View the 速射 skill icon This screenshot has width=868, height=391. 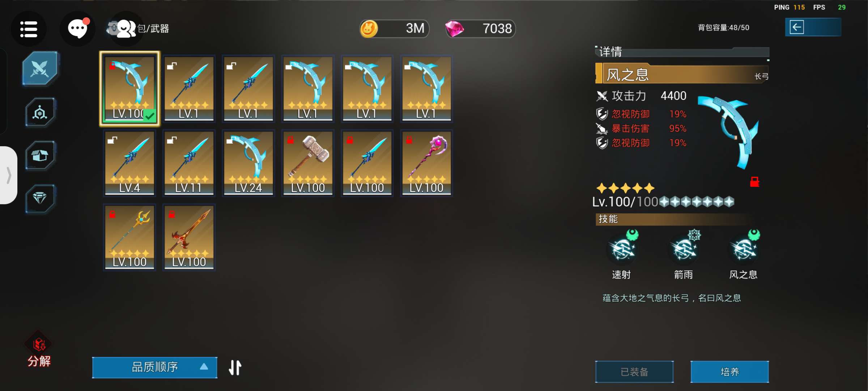coord(622,249)
